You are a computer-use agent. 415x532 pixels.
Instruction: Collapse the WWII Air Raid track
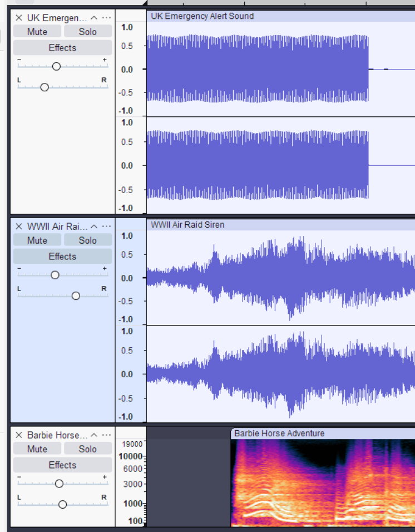tap(94, 226)
